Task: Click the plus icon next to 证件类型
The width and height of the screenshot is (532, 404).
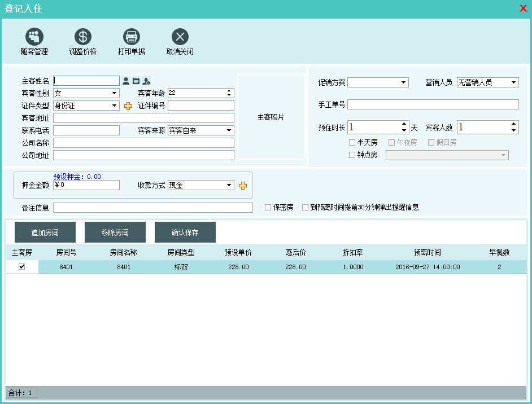Action: pyautogui.click(x=128, y=106)
